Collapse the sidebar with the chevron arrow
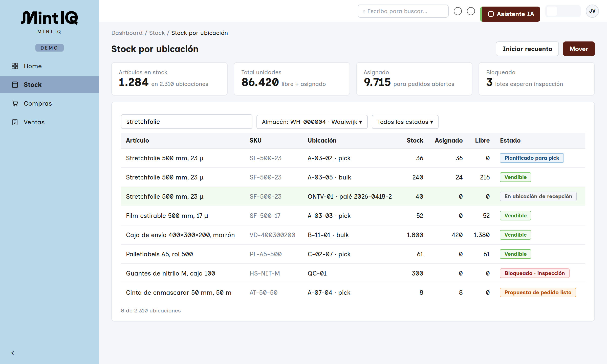607x364 pixels. [13, 353]
